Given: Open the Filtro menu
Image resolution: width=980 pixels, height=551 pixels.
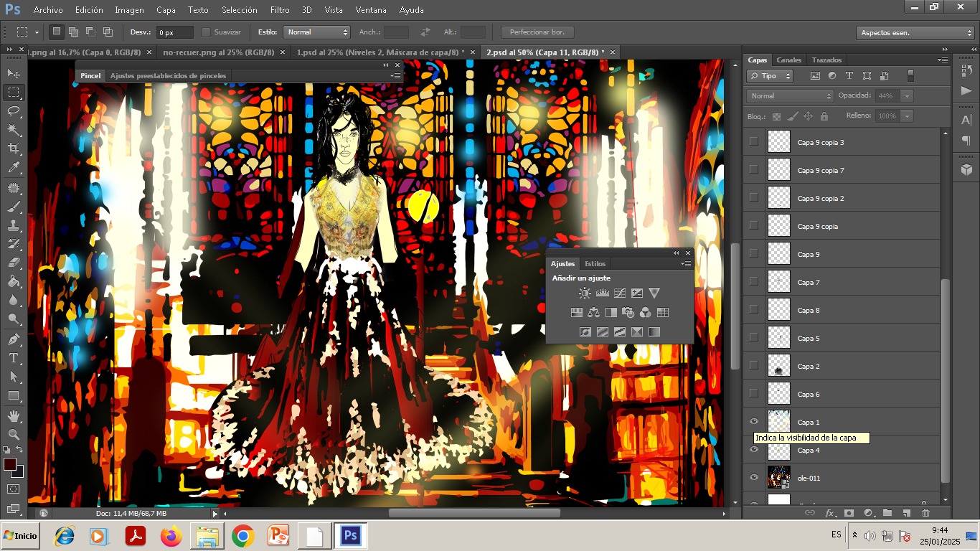Looking at the screenshot, I should tap(280, 10).
